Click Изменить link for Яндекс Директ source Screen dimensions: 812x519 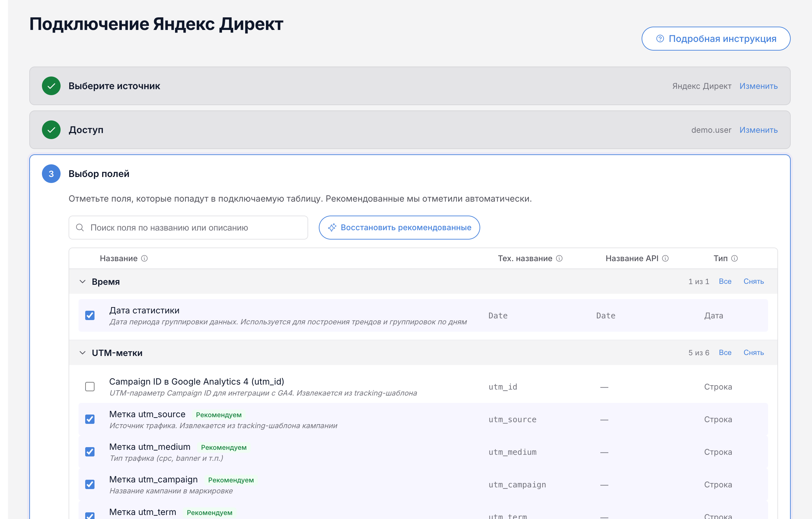758,86
